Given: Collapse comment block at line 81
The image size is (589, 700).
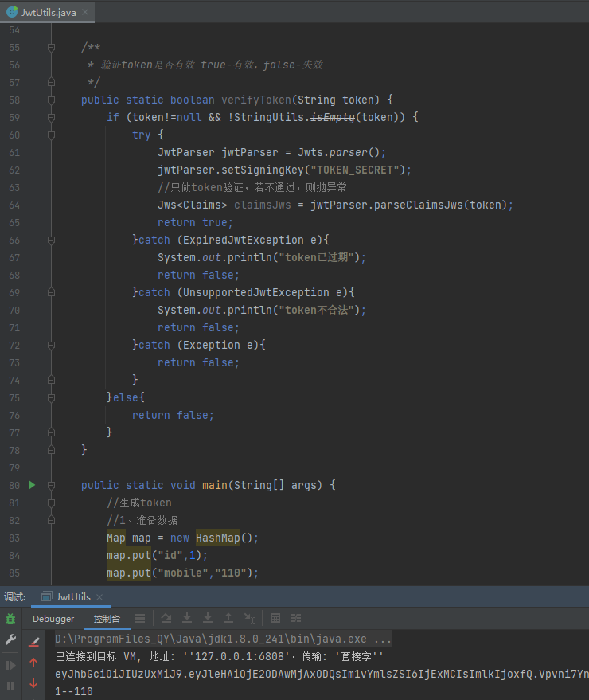Looking at the screenshot, I should (51, 503).
